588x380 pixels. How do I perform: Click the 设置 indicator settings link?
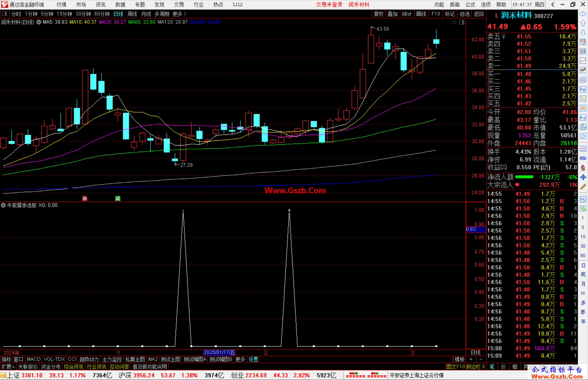tap(253, 360)
